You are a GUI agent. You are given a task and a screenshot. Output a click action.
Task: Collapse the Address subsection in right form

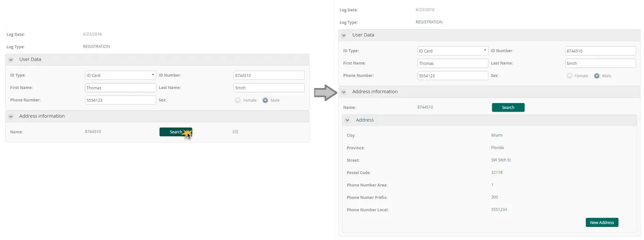click(x=347, y=120)
